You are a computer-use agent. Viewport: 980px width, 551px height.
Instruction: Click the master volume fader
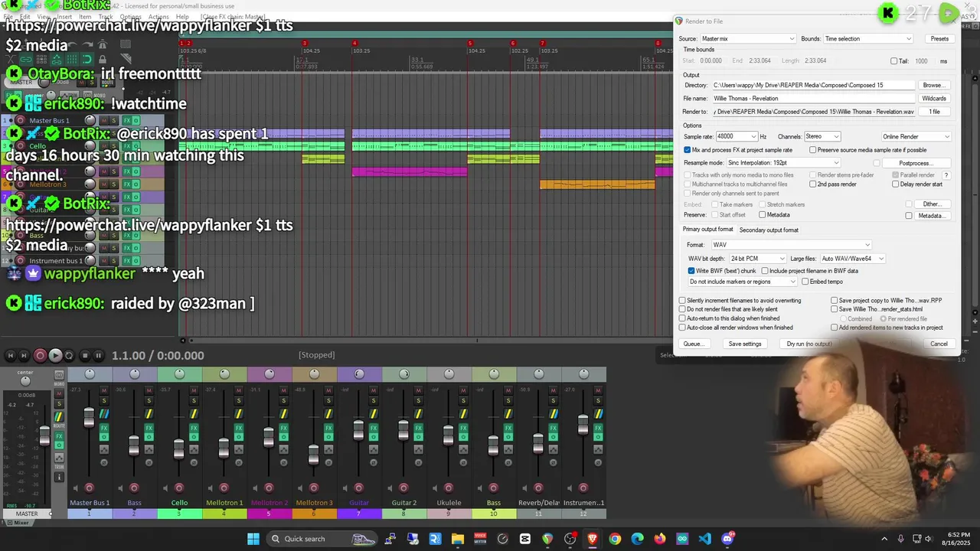pos(44,435)
